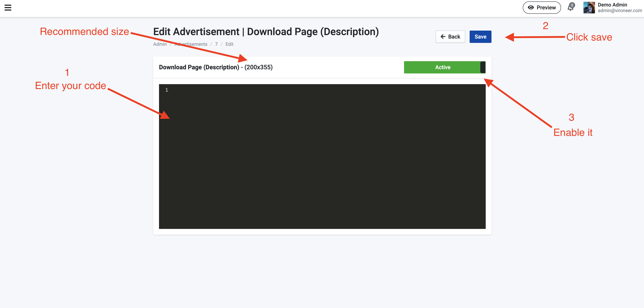Image resolution: width=644 pixels, height=308 pixels.
Task: Click the Download Page (Description) card header
Action: click(216, 67)
